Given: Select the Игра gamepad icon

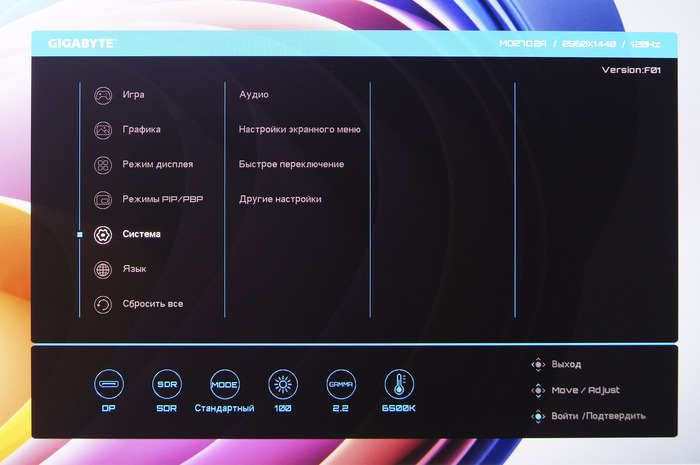Looking at the screenshot, I should click(102, 96).
